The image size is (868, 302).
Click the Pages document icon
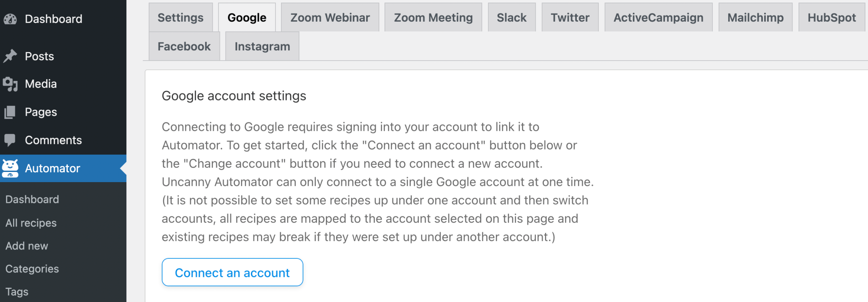tap(10, 112)
